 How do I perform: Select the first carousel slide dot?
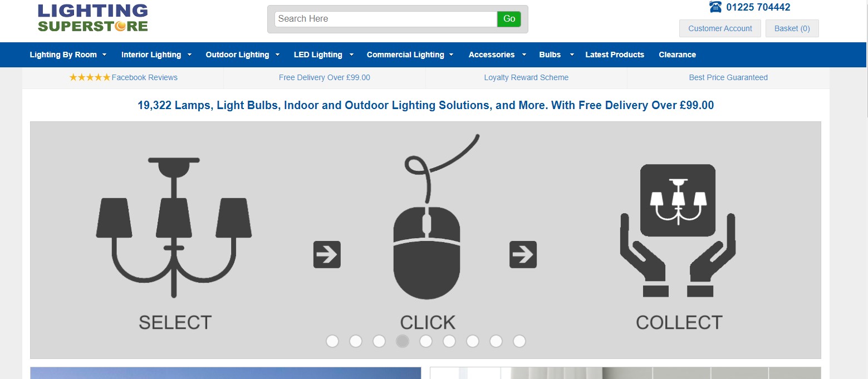click(x=332, y=341)
